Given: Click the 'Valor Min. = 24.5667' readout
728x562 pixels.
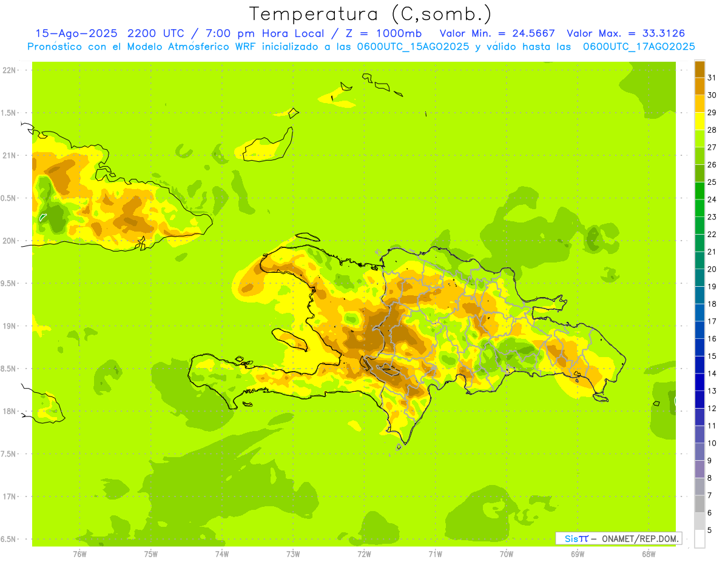Looking at the screenshot, I should [497, 33].
